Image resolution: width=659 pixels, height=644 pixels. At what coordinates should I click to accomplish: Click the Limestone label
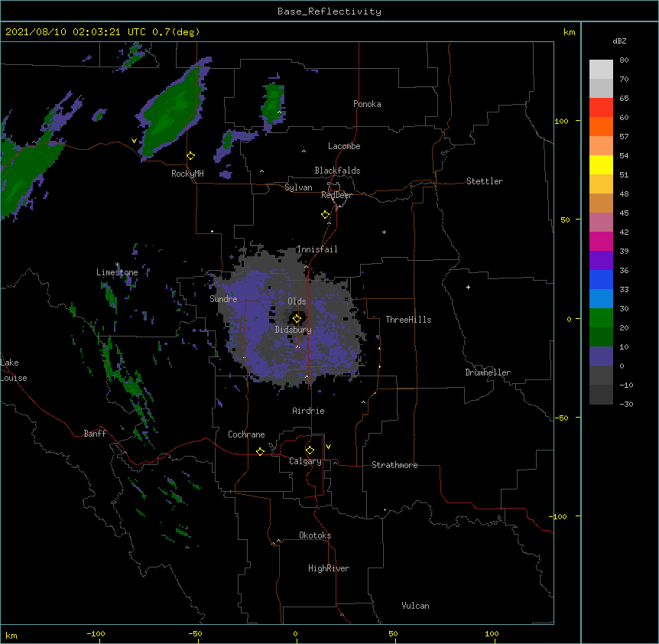tap(117, 272)
